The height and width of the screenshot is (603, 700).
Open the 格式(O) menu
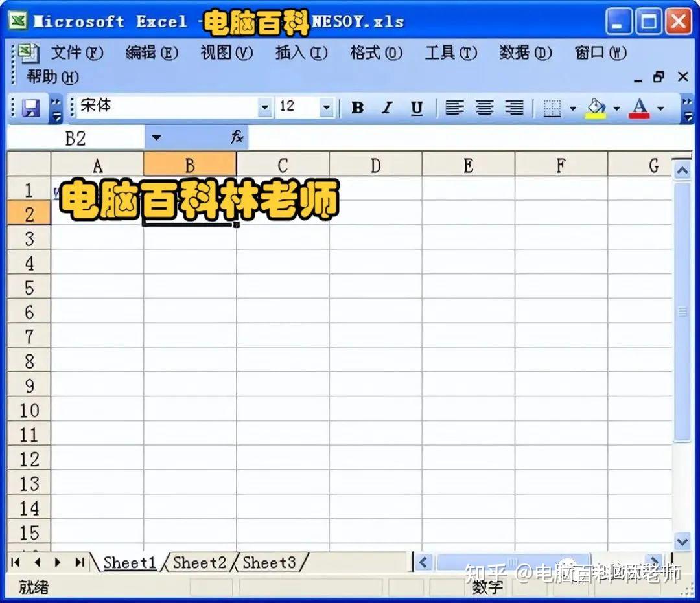click(x=377, y=53)
